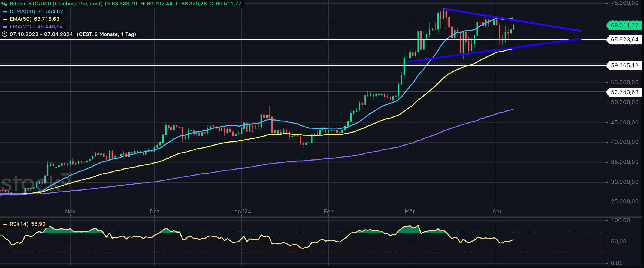644x268 pixels.
Task: Click the Jan '24 label on time axis
Action: pos(241,212)
